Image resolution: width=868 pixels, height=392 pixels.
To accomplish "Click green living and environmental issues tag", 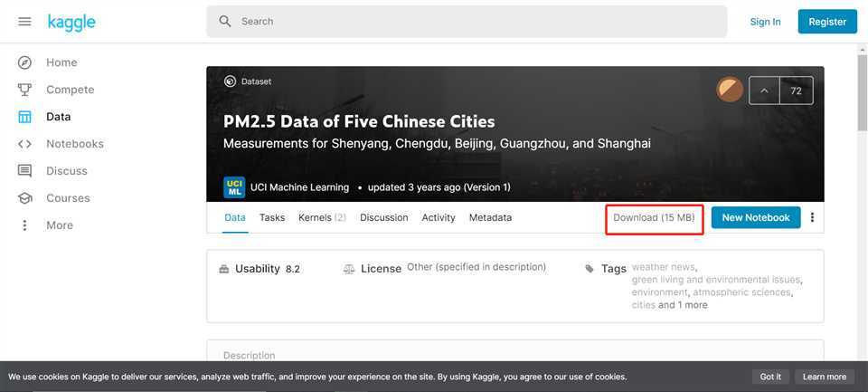I will coord(716,280).
